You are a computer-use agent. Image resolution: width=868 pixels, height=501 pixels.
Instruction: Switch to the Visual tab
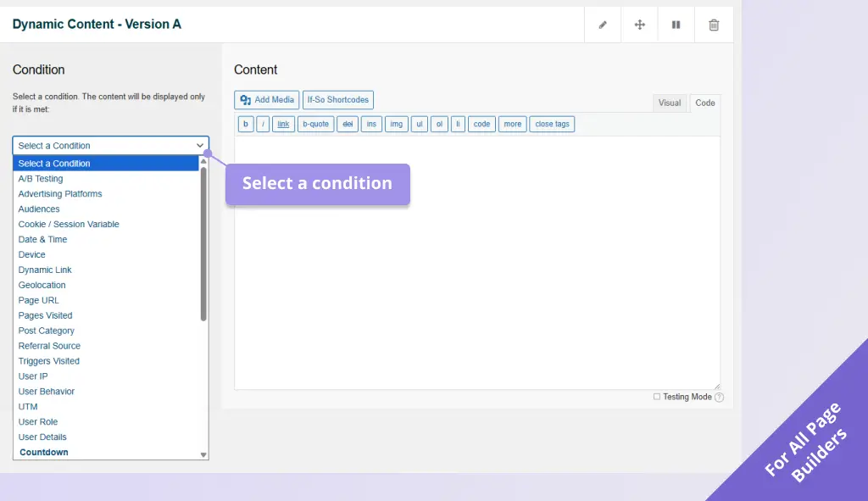[670, 103]
